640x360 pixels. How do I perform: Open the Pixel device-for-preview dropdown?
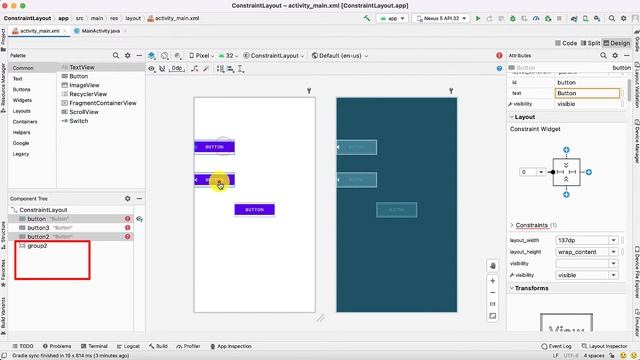coord(201,56)
